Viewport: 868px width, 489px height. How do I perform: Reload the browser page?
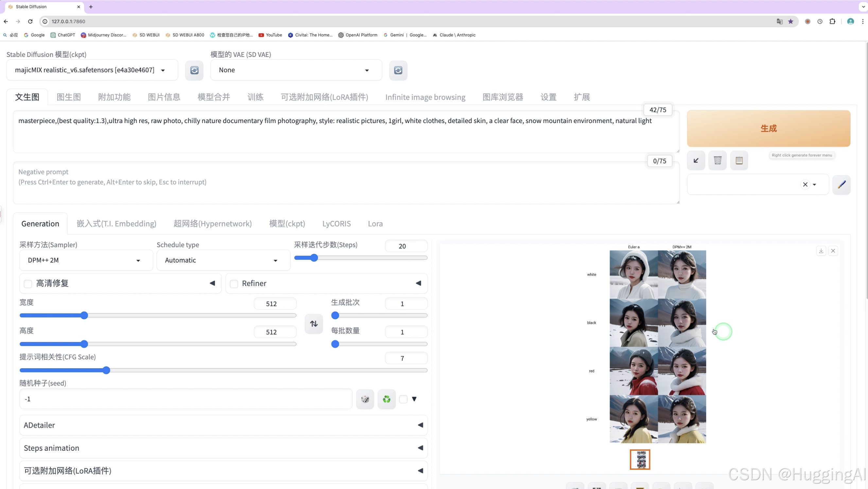point(30,21)
